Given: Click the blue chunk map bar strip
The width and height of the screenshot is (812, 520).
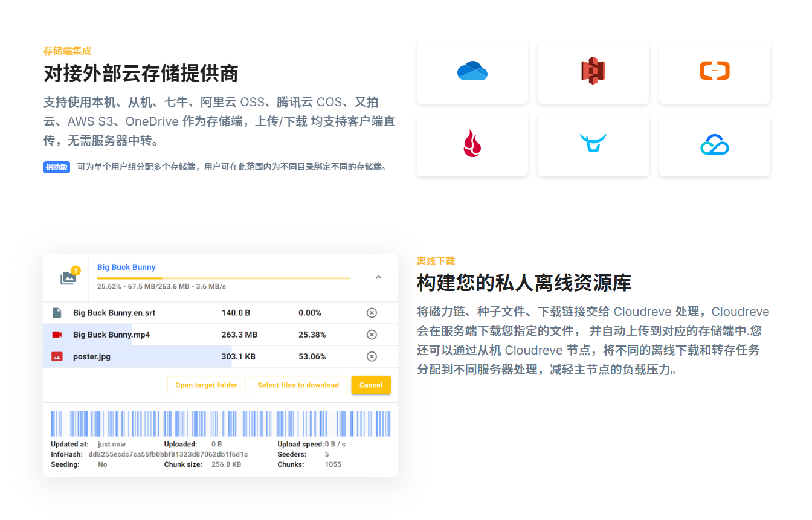Looking at the screenshot, I should pos(221,423).
